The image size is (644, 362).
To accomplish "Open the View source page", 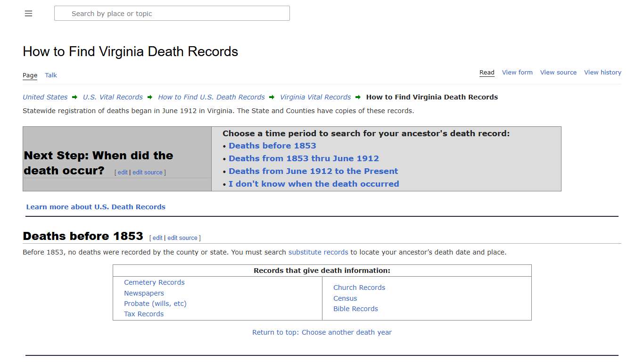I will pyautogui.click(x=558, y=72).
